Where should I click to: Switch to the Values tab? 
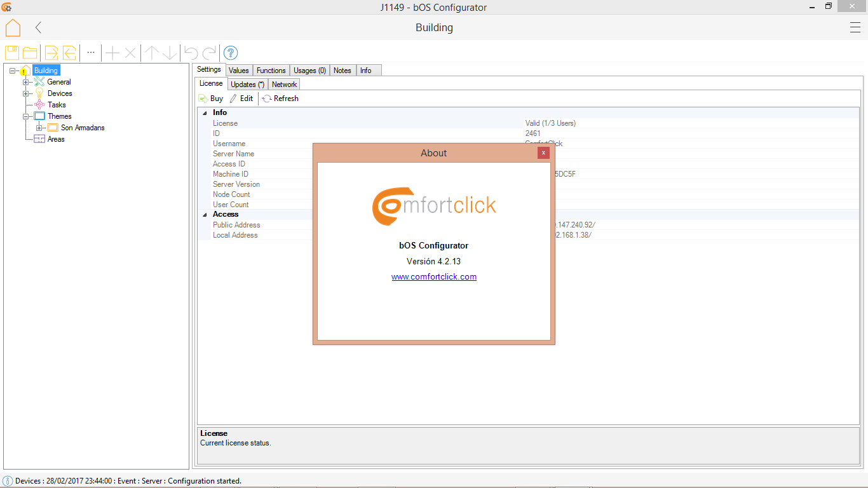coord(239,71)
